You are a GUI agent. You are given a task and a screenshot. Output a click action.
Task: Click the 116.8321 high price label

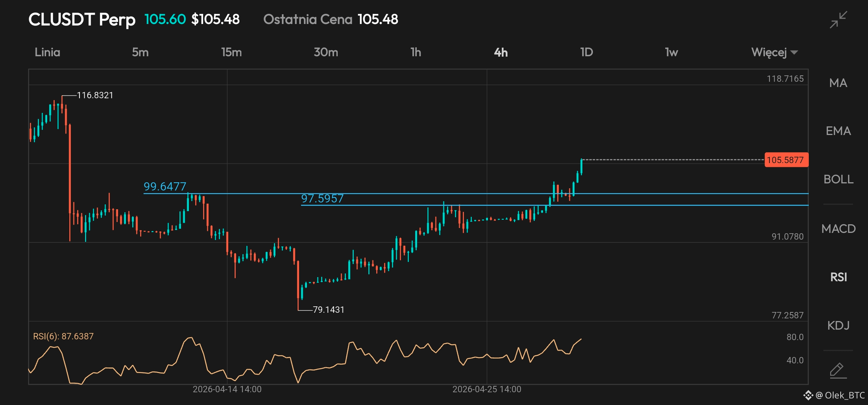point(95,95)
